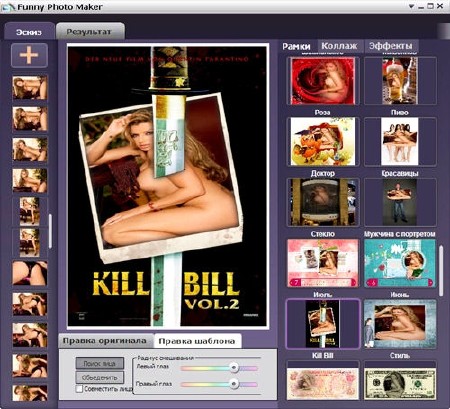Minimize the Funny Photo Maker window
The height and width of the screenshot is (409, 450).
(x=421, y=7)
